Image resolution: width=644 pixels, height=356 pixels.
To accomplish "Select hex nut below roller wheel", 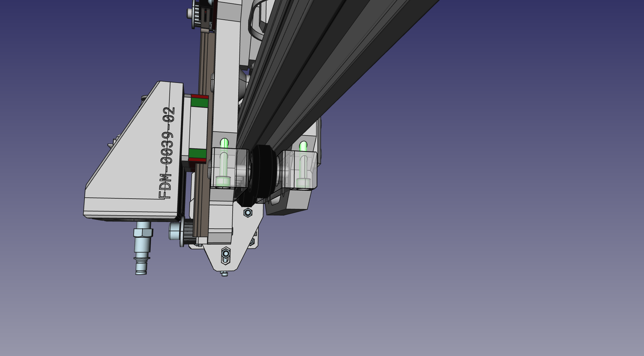I will pyautogui.click(x=248, y=213).
